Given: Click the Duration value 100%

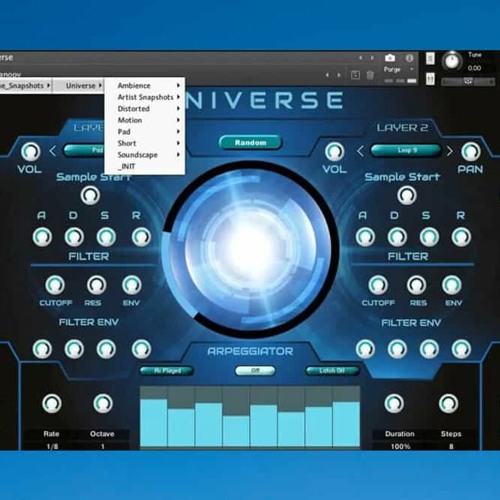Looking at the screenshot, I should [400, 446].
